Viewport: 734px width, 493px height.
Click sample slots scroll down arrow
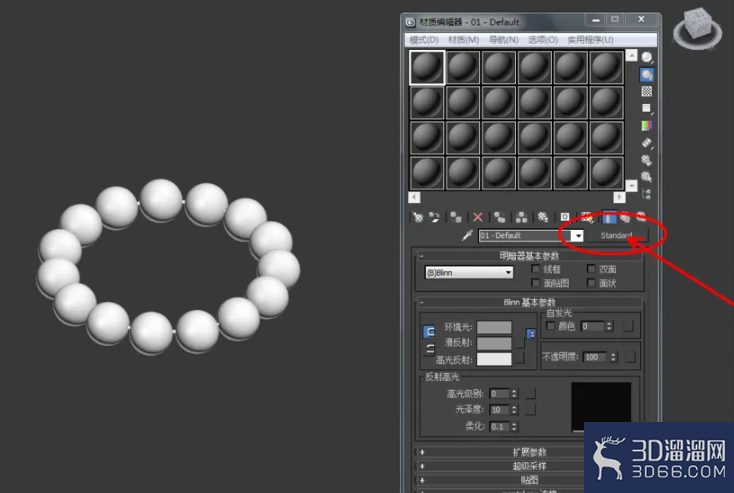click(631, 185)
